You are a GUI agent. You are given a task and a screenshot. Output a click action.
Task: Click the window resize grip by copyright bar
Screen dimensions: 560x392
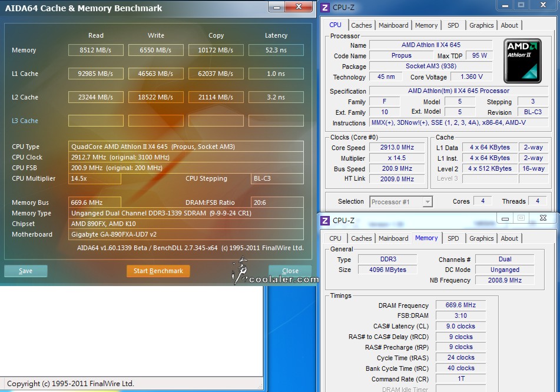pyautogui.click(x=260, y=386)
